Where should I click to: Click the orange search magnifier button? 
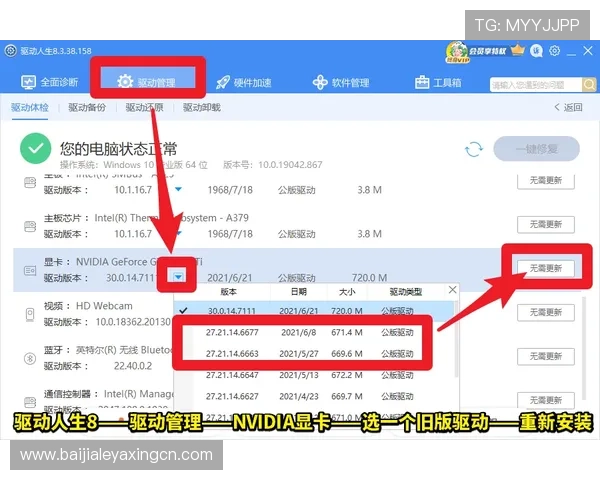(589, 85)
